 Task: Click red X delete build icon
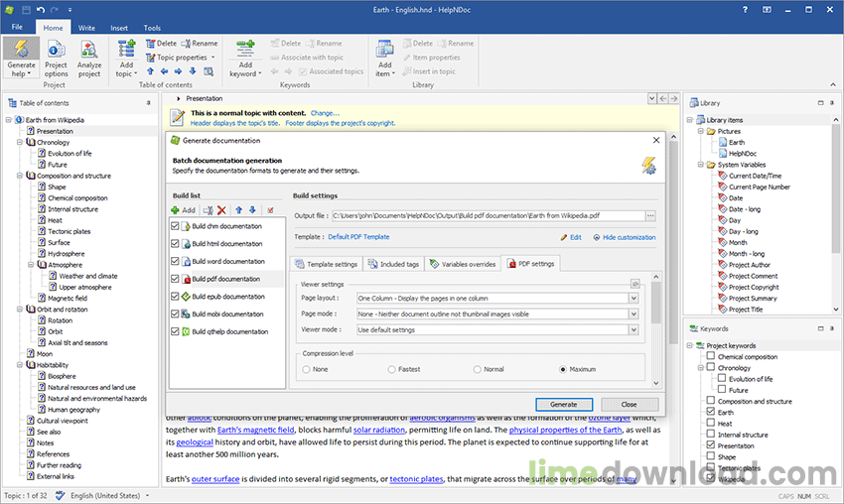tap(222, 210)
